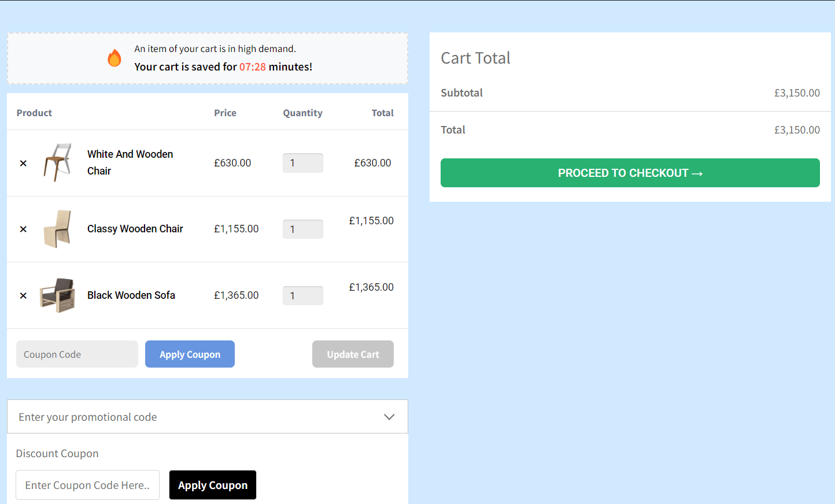
Task: Open the chevron beside Enter your promotional code
Action: [389, 416]
